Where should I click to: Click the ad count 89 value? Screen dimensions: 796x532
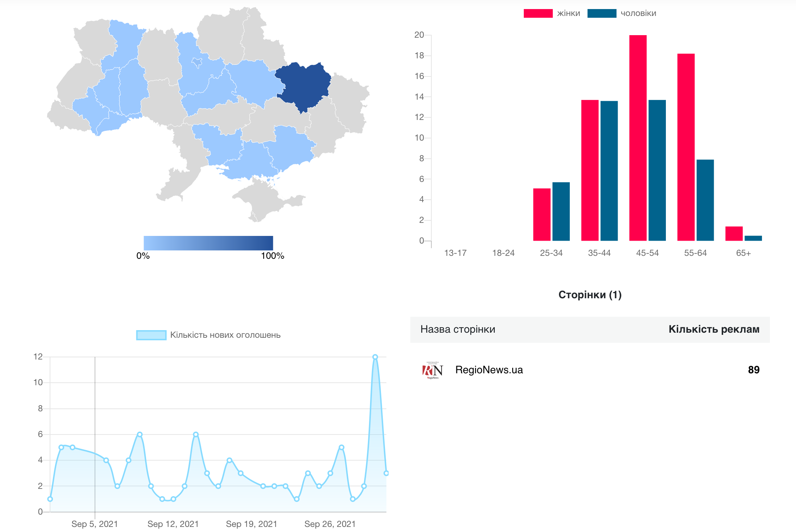click(x=753, y=370)
